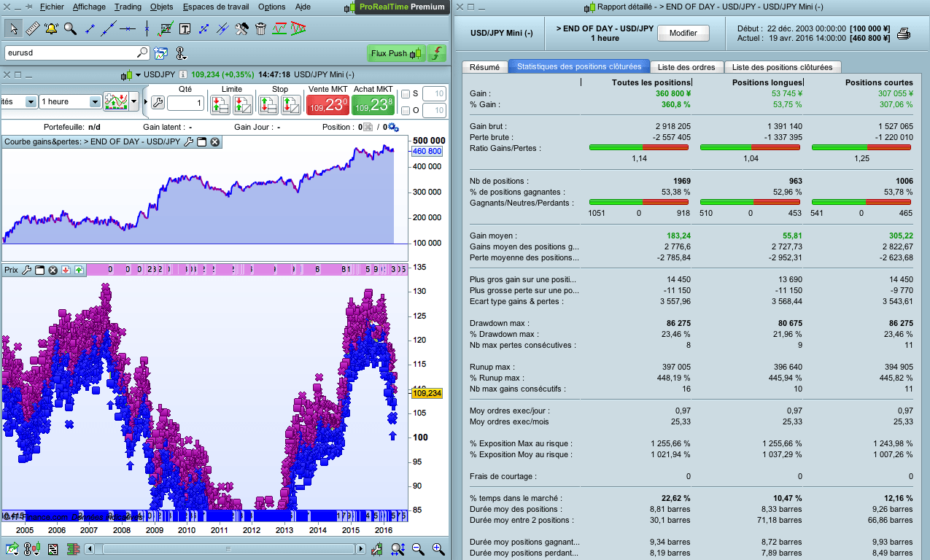930x560 pixels.
Task: Select the horizontal line drawing tool
Action: 128,29
